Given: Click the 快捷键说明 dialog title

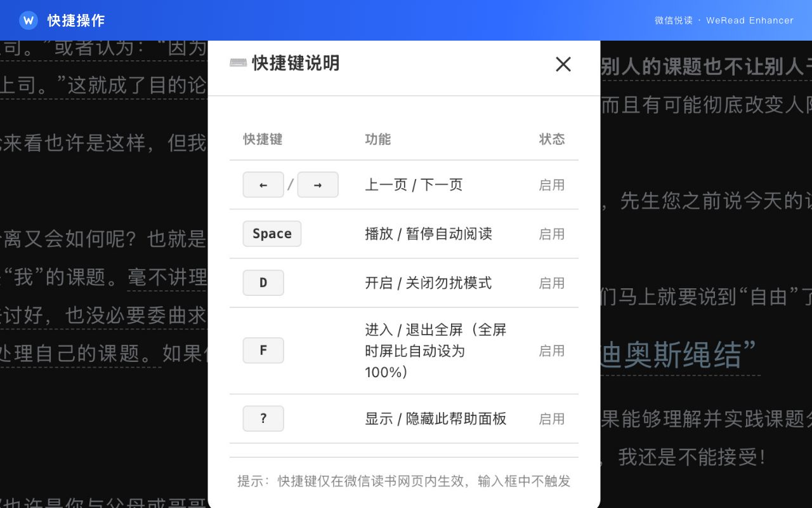Looking at the screenshot, I should click(x=296, y=63).
